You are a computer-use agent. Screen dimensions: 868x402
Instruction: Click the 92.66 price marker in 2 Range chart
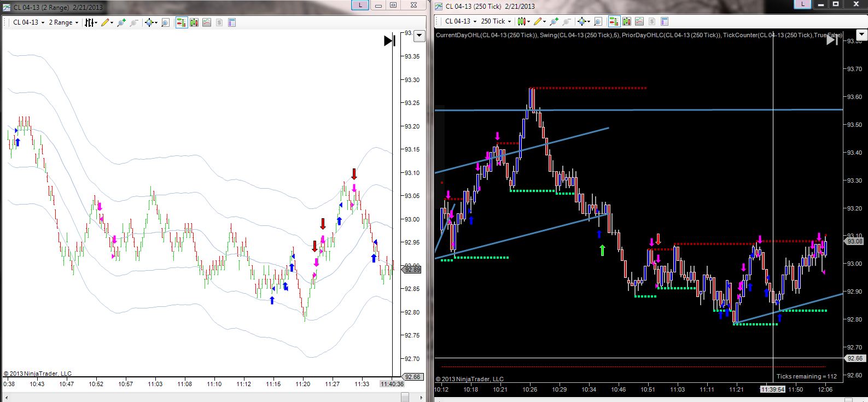pyautogui.click(x=413, y=376)
